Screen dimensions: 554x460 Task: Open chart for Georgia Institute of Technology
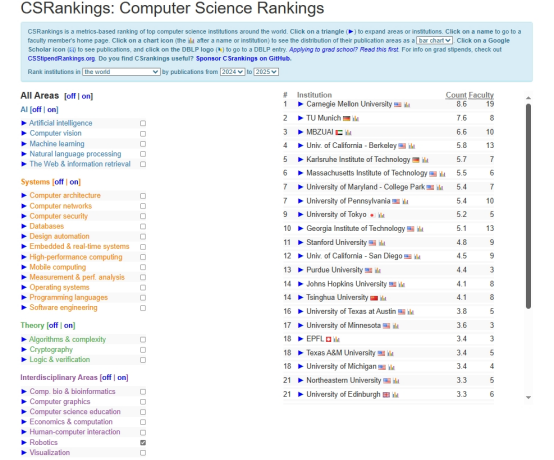(x=420, y=229)
